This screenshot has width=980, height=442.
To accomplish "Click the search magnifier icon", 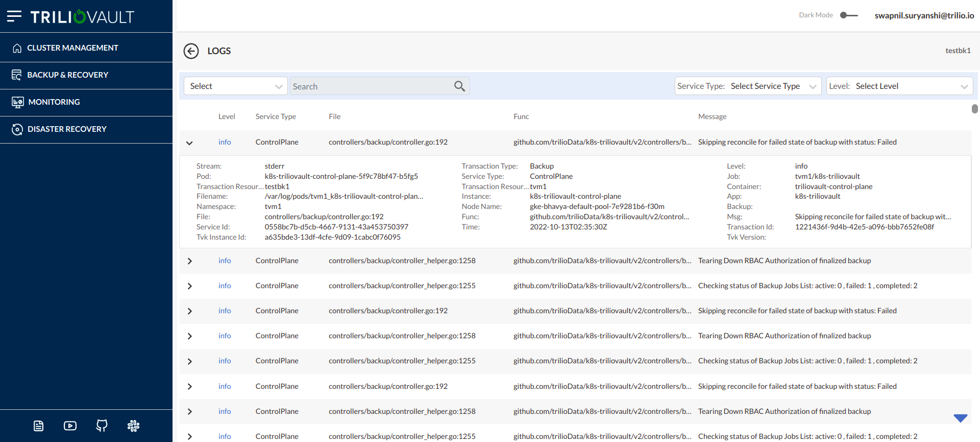I will pyautogui.click(x=459, y=86).
